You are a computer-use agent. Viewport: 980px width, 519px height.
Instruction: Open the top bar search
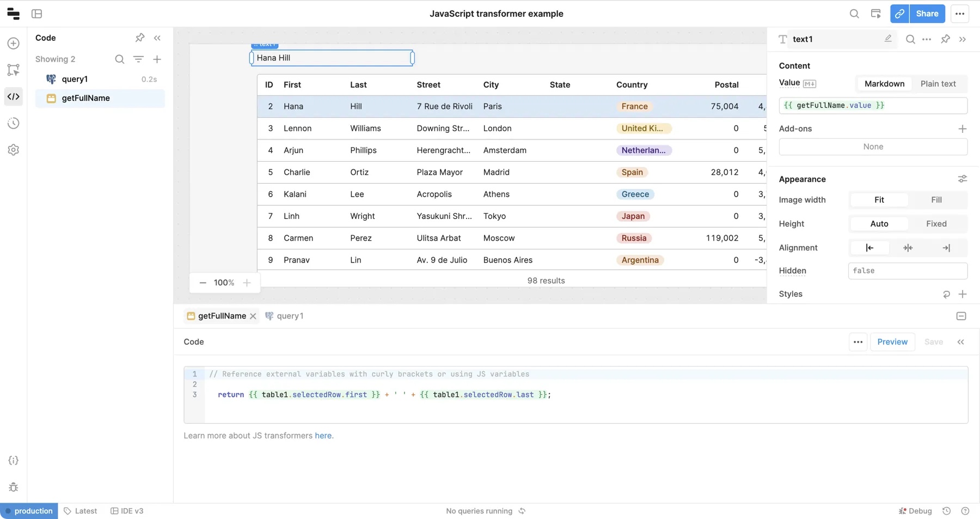click(854, 14)
